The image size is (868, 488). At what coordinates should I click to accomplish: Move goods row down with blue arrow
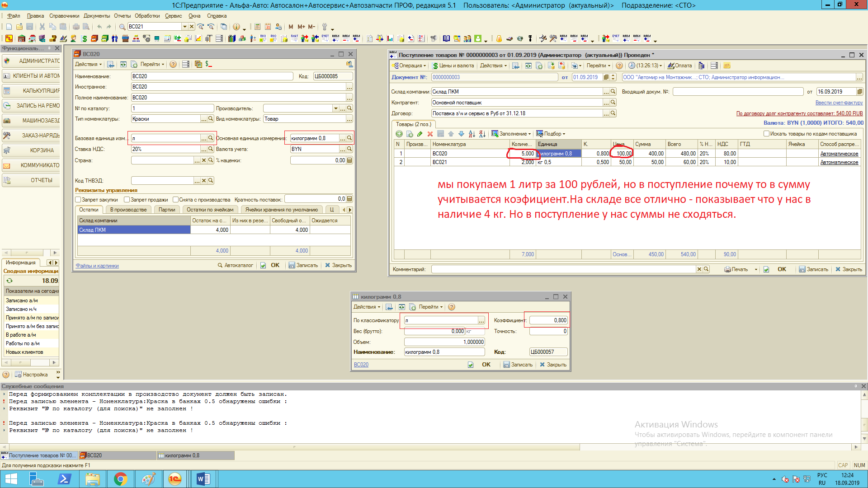[461, 134]
